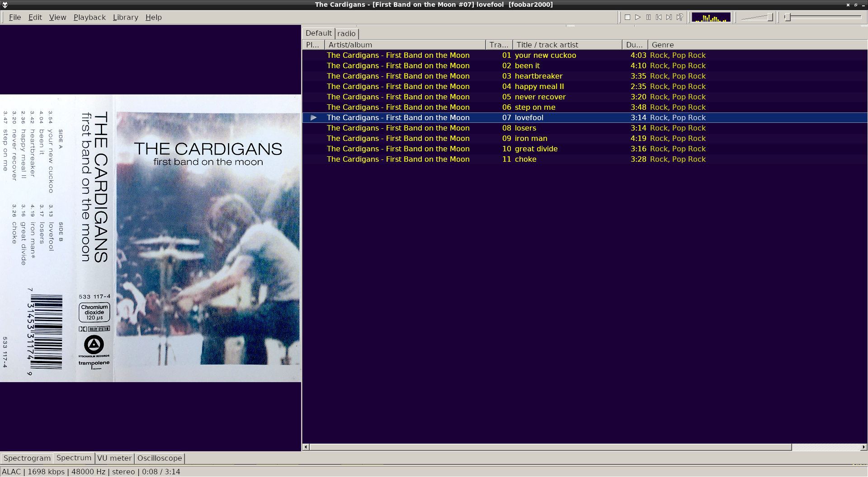Screen dimensions: 868x477
Task: Switch to the radio playlist tab
Action: [x=346, y=33]
